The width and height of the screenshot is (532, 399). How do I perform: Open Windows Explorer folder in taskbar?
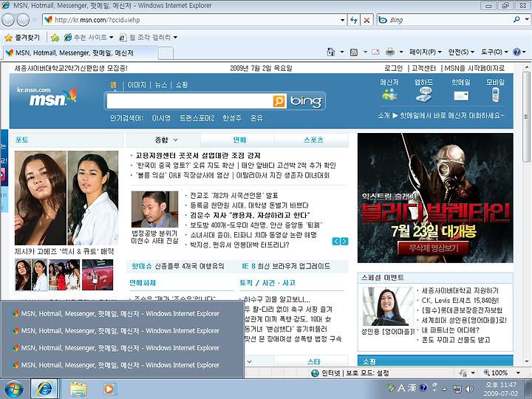[78, 389]
